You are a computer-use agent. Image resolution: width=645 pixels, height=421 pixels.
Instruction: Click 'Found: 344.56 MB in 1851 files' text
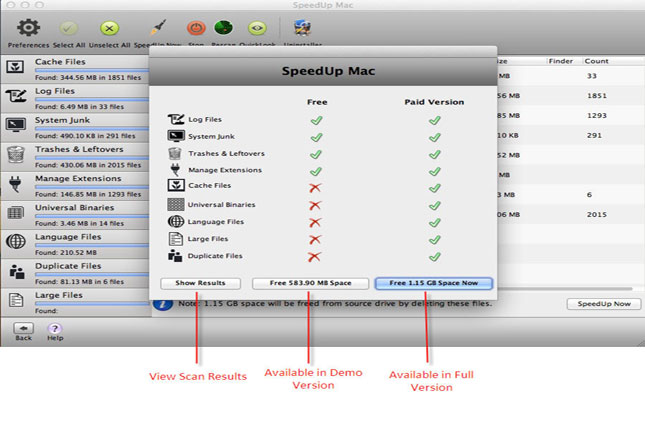tap(88, 77)
